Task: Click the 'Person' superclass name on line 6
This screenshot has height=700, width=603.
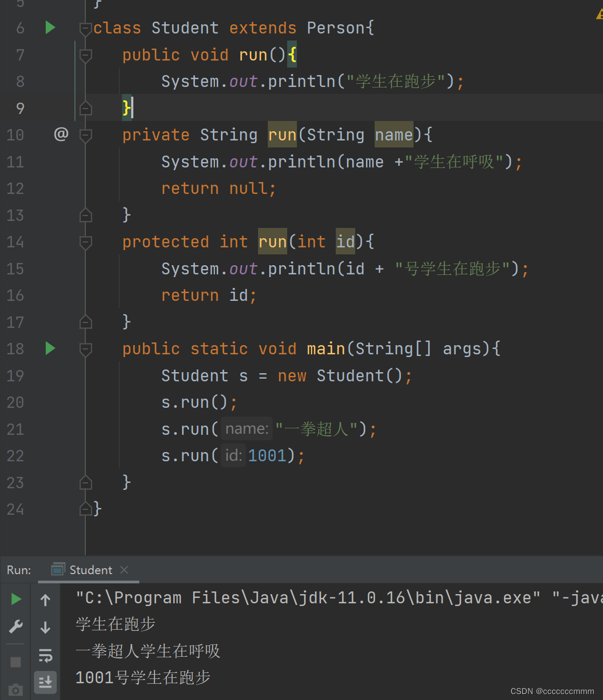Action: pyautogui.click(x=336, y=28)
